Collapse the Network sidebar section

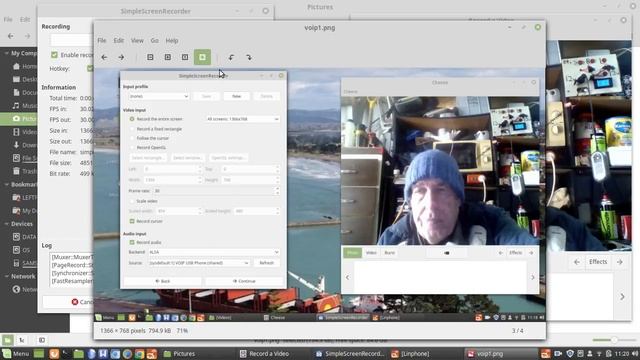tap(7, 276)
